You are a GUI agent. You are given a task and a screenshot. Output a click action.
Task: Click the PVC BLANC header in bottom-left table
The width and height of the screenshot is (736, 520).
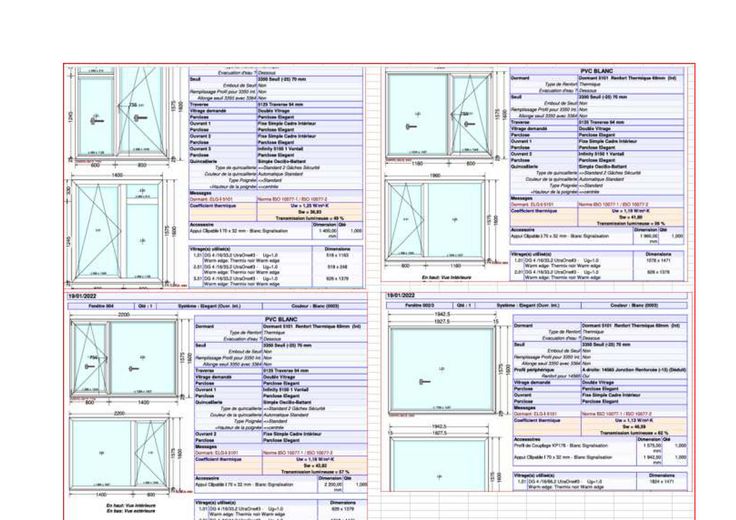tap(282, 320)
